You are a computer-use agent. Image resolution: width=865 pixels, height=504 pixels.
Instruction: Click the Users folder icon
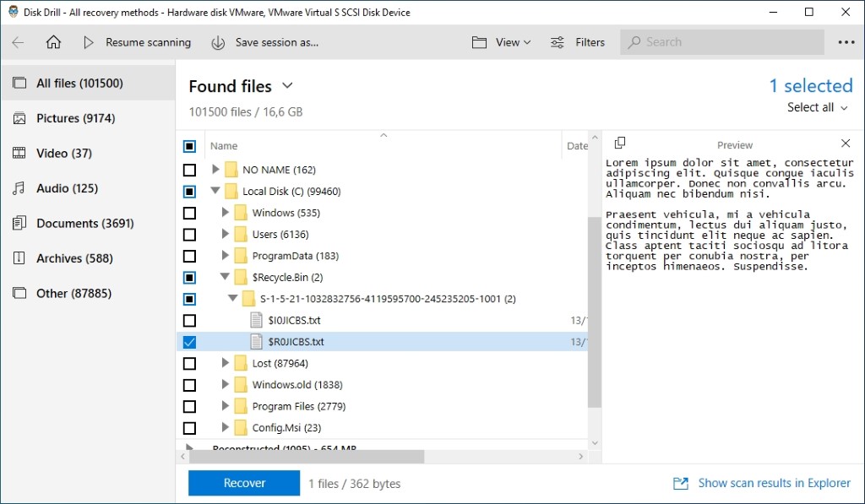tap(241, 235)
